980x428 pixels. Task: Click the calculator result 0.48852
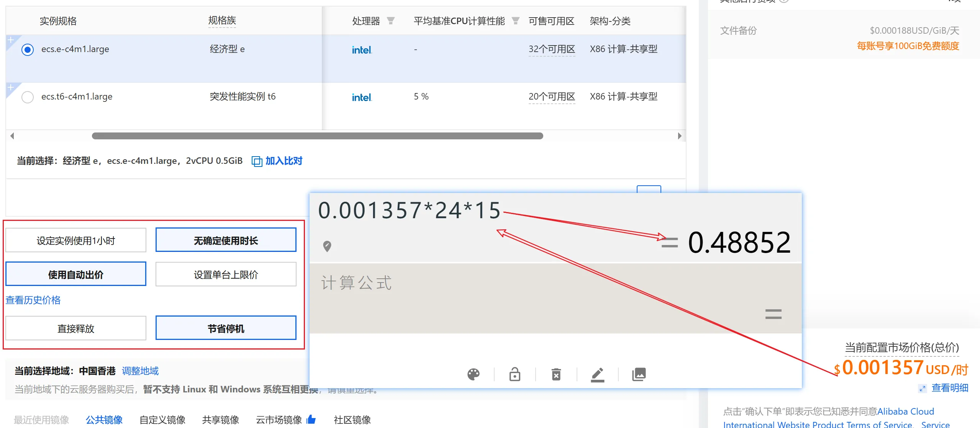[739, 242]
